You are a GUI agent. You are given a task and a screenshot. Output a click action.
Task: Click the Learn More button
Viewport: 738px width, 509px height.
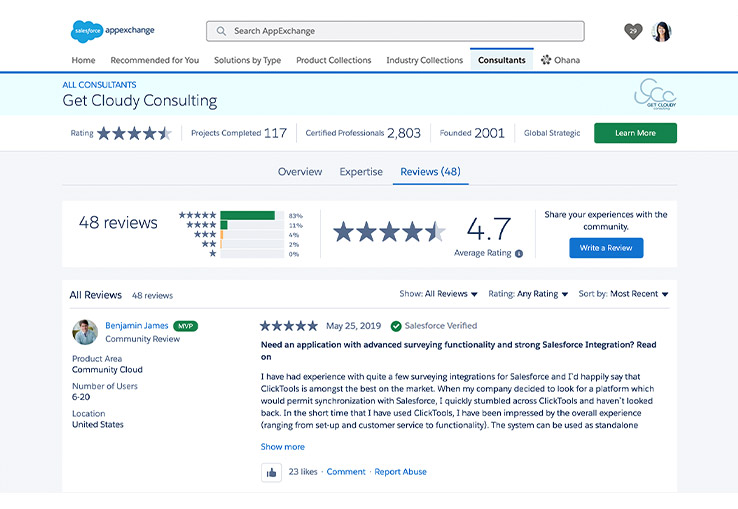(x=635, y=133)
